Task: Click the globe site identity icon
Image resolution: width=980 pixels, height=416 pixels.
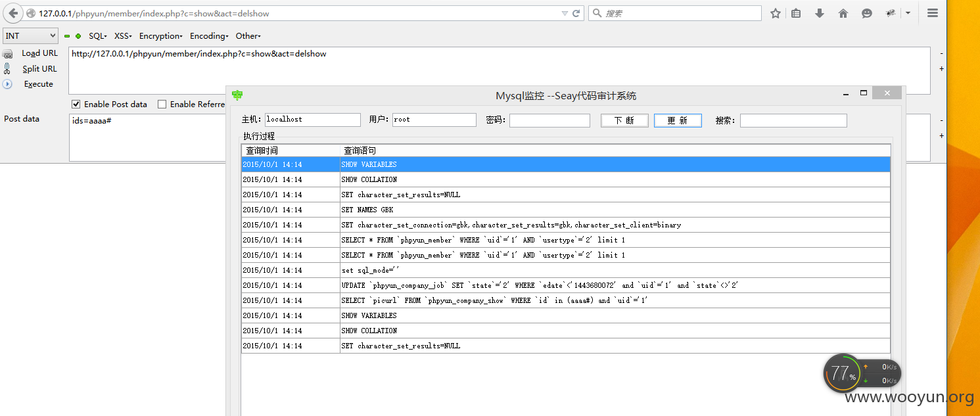Action: pyautogui.click(x=30, y=13)
